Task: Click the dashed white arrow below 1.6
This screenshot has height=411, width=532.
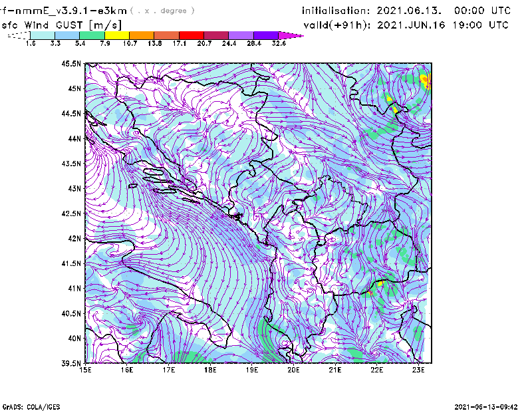Action: (x=19, y=35)
